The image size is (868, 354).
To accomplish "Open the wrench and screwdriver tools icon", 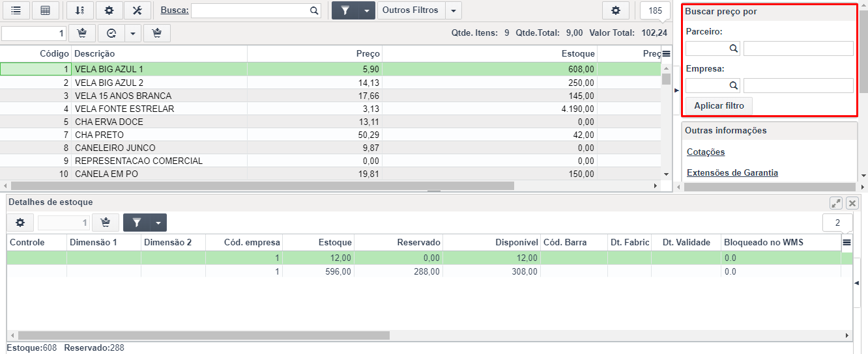I will [x=137, y=10].
